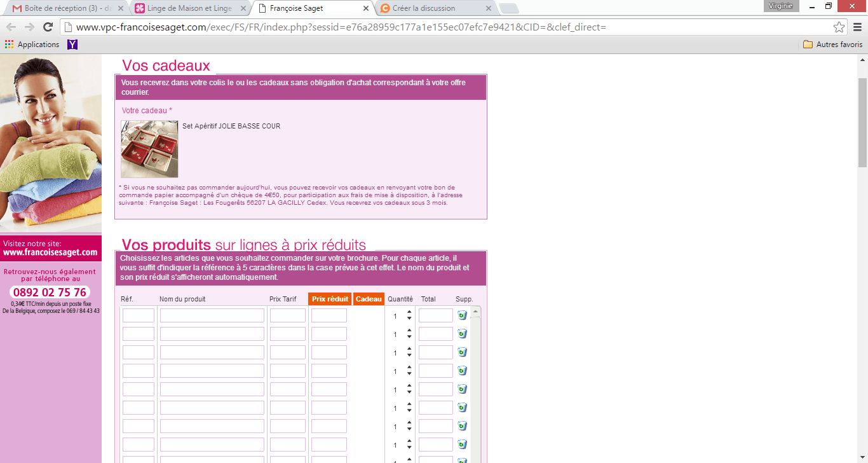Close the Linge de Maison tab

click(243, 8)
